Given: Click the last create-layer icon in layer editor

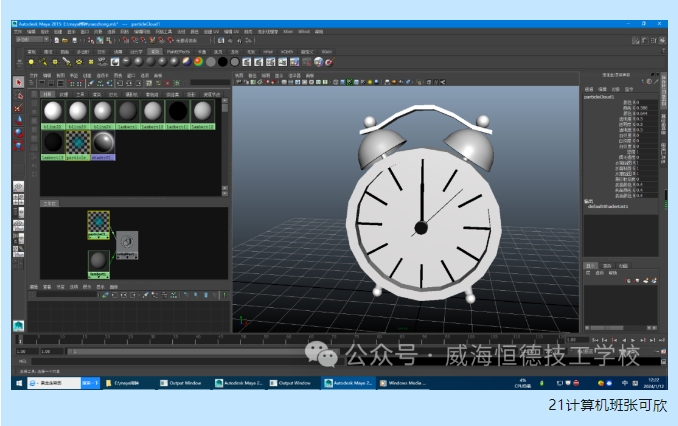Looking at the screenshot, I should [x=654, y=281].
